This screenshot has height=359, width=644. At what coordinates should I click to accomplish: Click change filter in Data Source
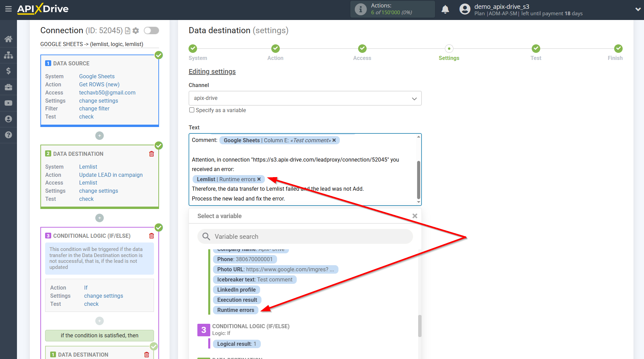94,108
